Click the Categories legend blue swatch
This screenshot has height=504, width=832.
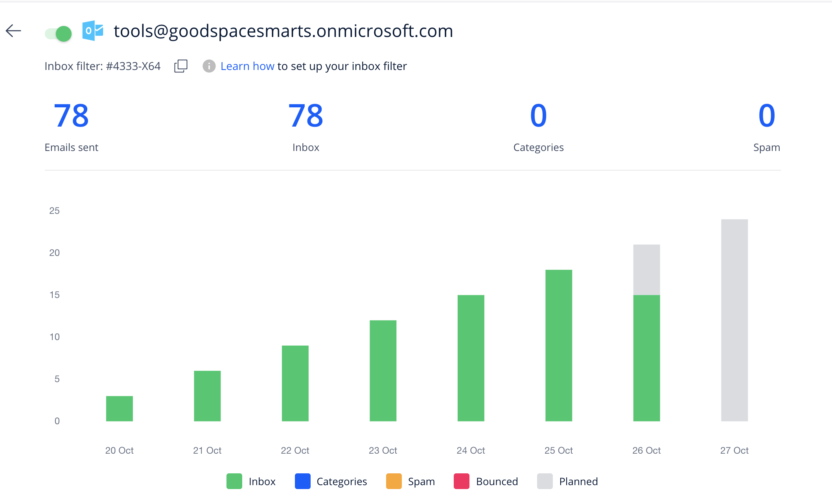[x=302, y=481]
